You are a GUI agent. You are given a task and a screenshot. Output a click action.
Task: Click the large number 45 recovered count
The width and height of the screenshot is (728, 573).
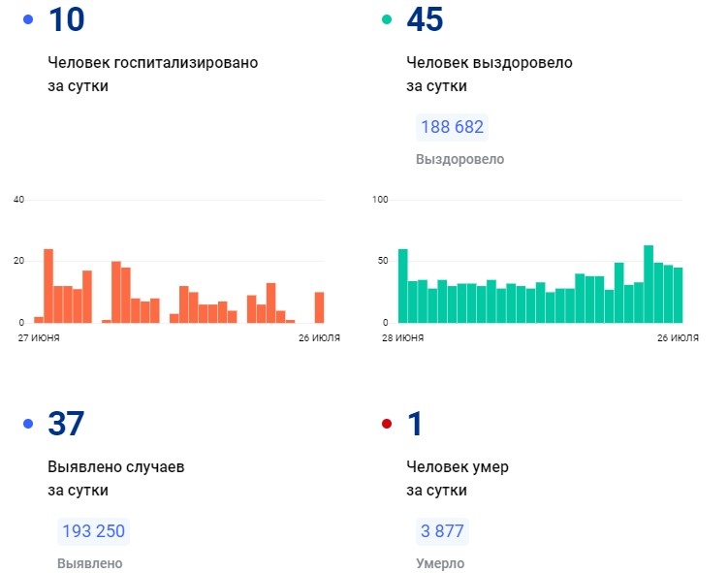pos(426,19)
